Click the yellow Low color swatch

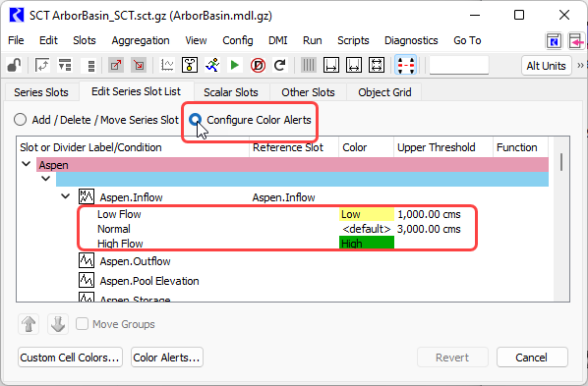point(367,214)
